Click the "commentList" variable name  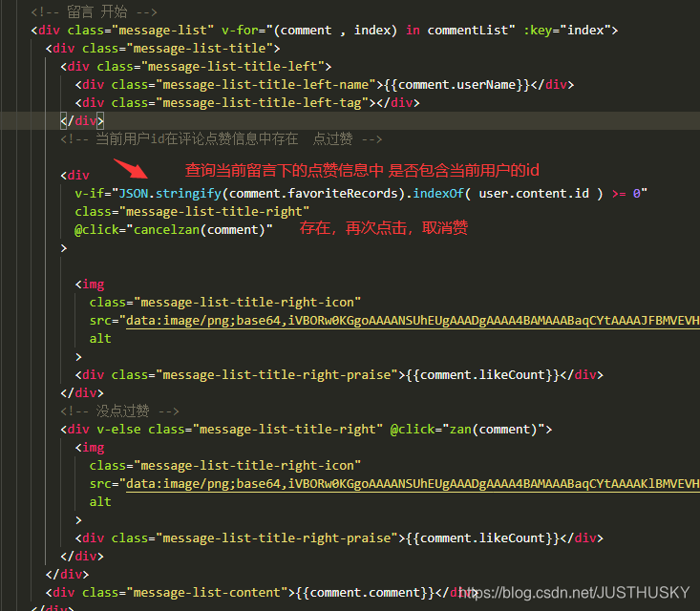(468, 30)
